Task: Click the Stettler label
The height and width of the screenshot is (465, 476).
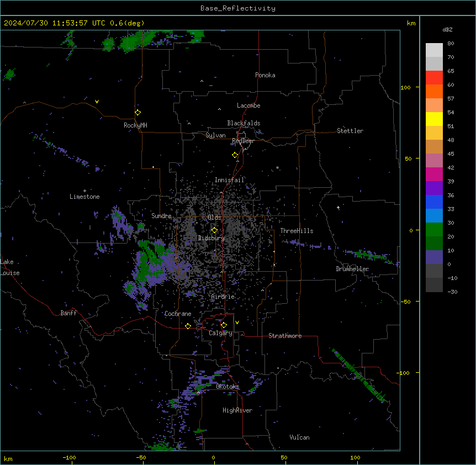Action: coord(350,131)
